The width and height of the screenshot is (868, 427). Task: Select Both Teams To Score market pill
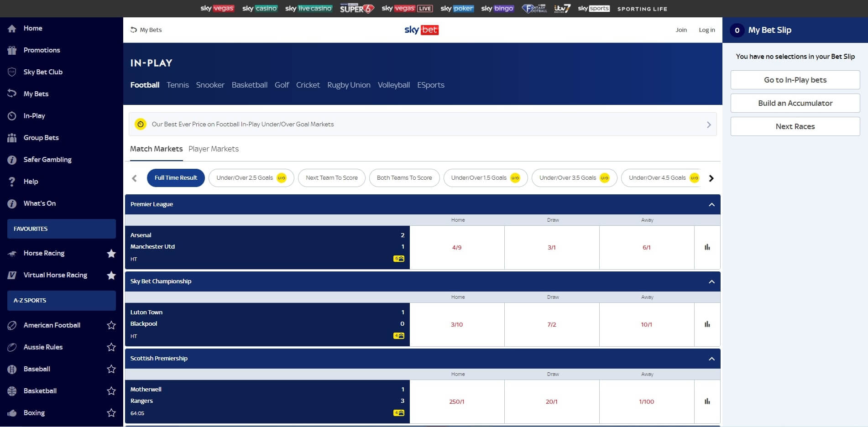tap(404, 178)
